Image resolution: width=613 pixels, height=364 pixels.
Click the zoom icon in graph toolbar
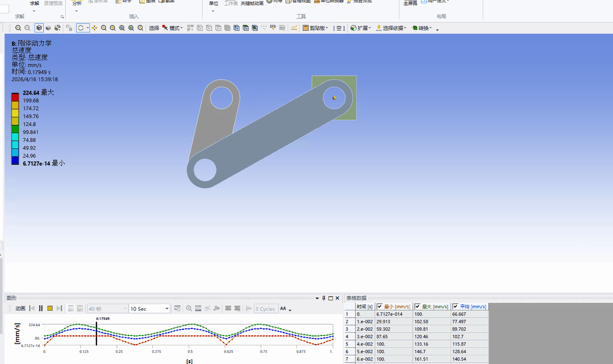[x=189, y=308]
